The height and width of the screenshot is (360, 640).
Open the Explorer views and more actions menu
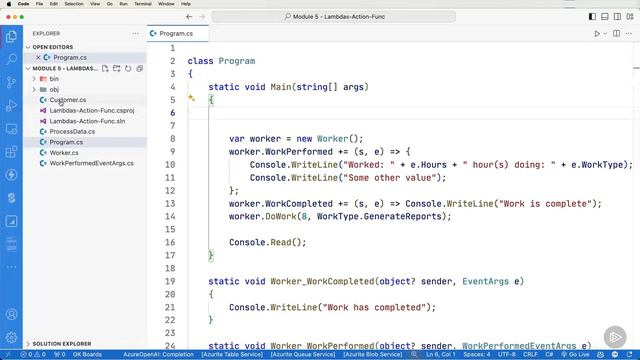[x=136, y=33]
